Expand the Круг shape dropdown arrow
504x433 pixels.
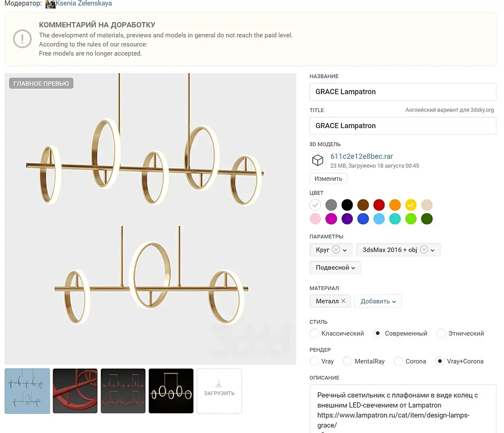[345, 250]
